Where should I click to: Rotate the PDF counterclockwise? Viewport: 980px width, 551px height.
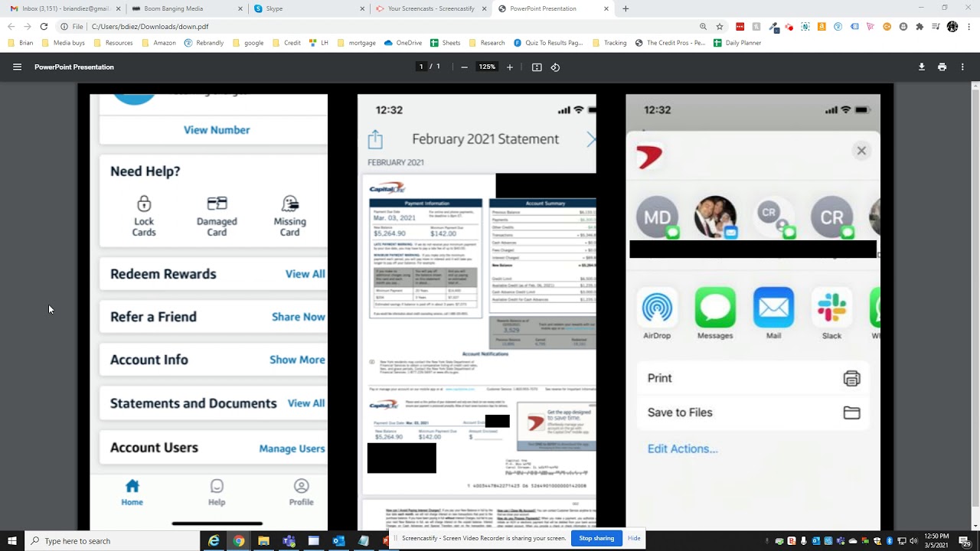pyautogui.click(x=555, y=67)
